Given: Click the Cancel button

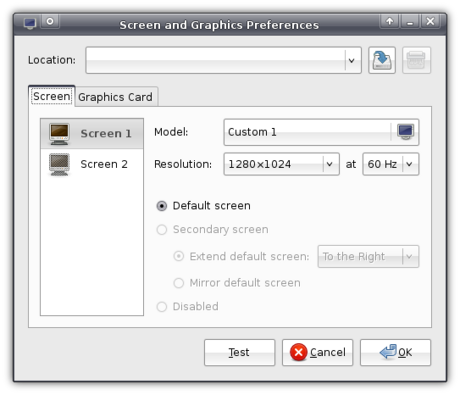Looking at the screenshot, I should point(317,353).
